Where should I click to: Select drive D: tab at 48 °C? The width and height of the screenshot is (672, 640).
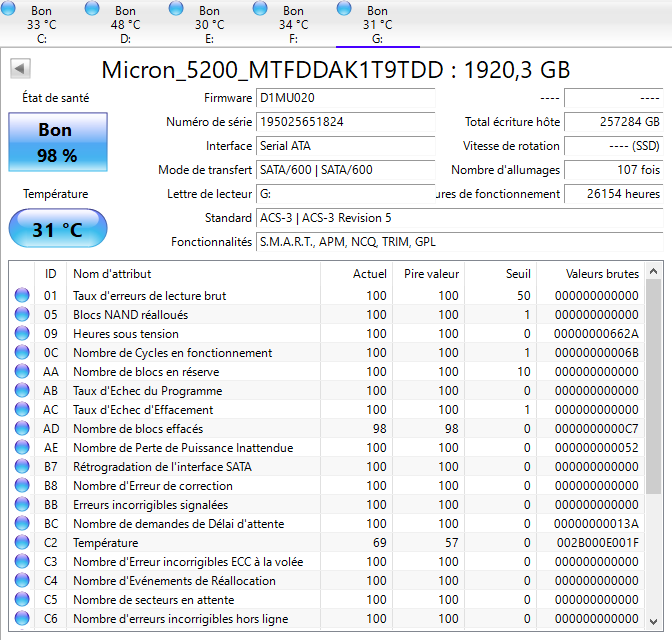126,24
